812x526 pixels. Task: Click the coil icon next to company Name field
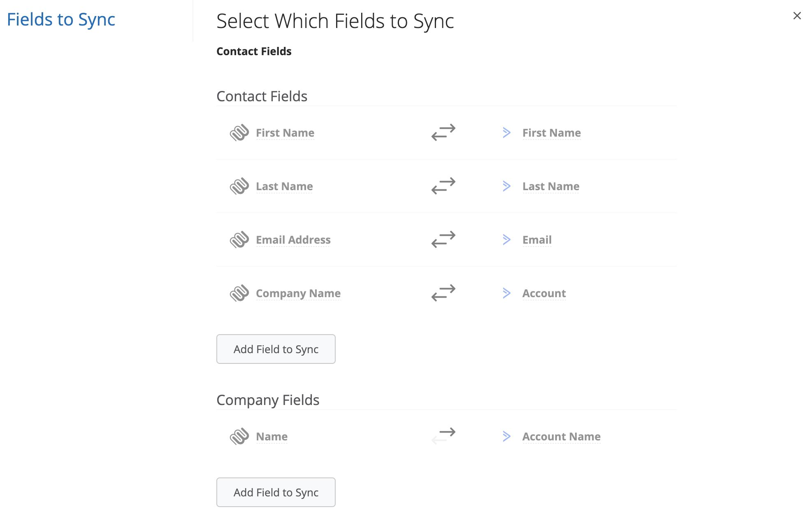tap(239, 436)
